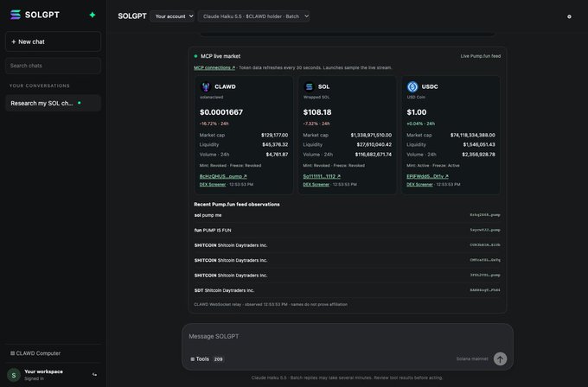The width and height of the screenshot is (588, 387).
Task: Click SOL market cap value $1,338,971,510.00
Action: pyautogui.click(x=371, y=135)
